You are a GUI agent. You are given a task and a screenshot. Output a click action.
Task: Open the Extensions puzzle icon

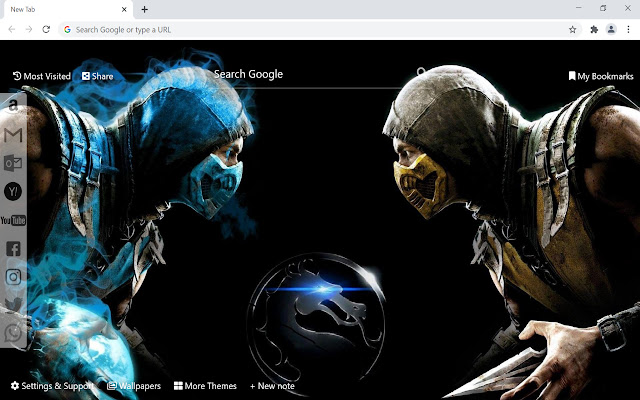point(594,29)
